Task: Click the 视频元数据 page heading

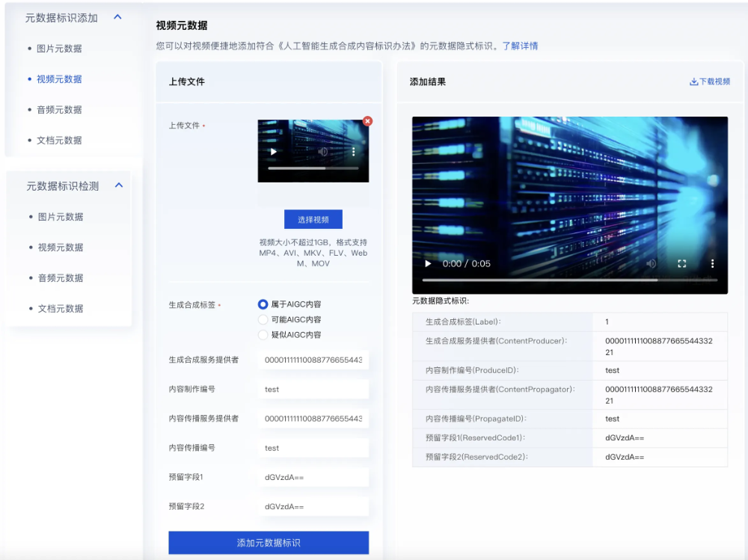Action: pos(182,25)
